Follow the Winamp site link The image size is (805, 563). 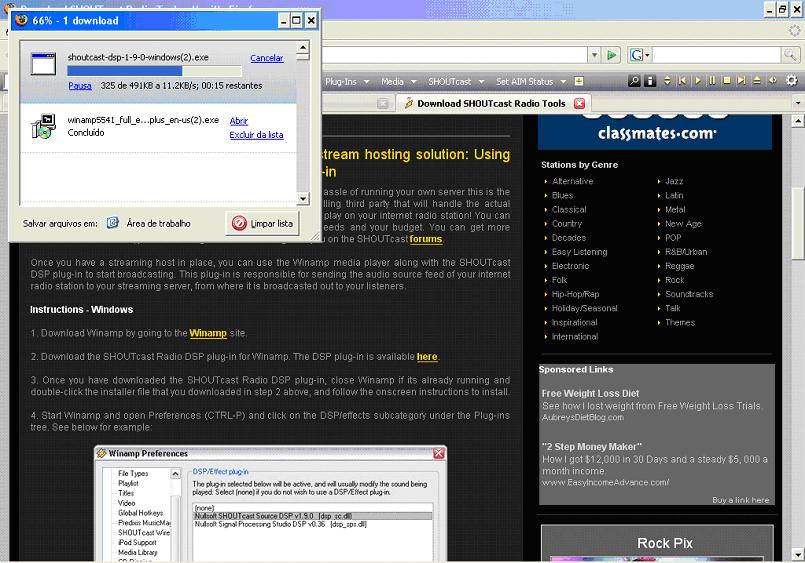(208, 333)
